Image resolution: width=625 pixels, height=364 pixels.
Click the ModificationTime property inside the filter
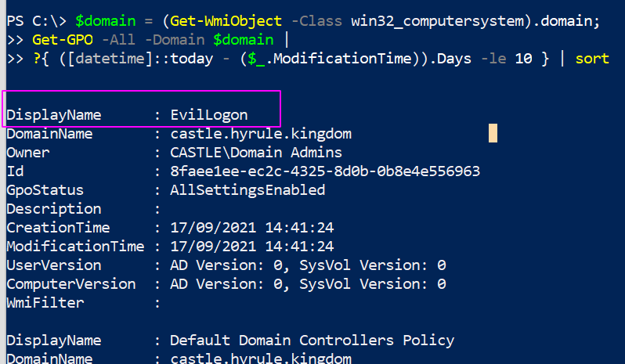(300, 59)
